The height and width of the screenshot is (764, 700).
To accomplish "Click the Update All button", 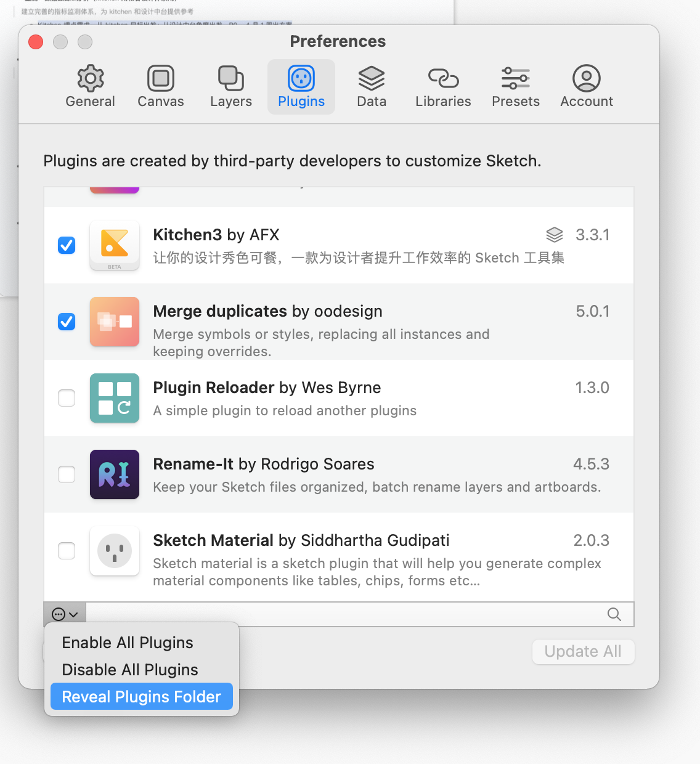I will (x=583, y=652).
